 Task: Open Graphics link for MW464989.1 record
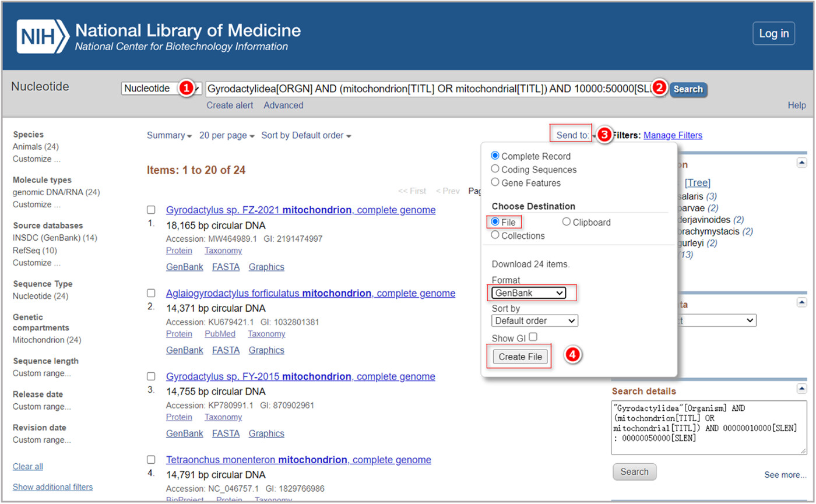(x=266, y=267)
